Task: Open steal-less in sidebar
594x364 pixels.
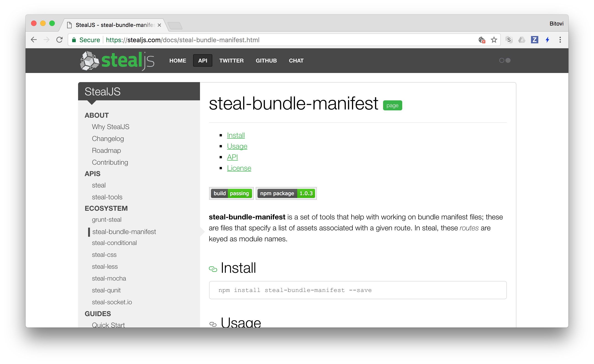Action: pos(105,266)
